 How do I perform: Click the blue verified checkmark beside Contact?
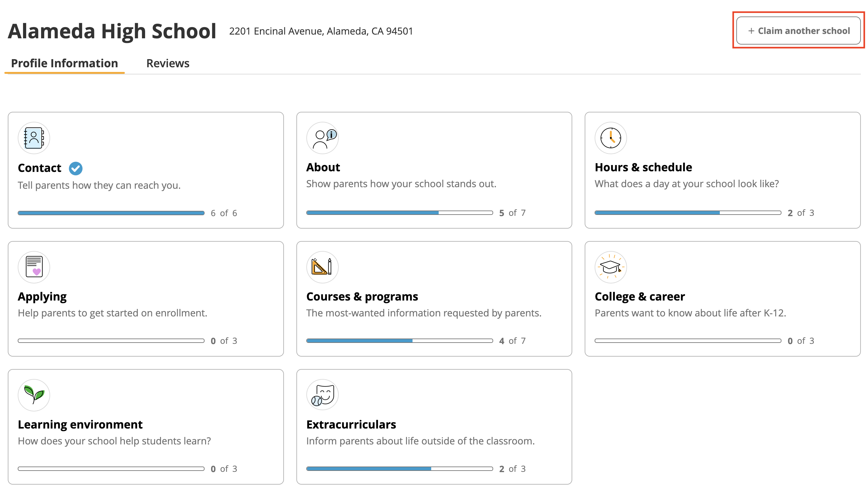[x=75, y=168]
